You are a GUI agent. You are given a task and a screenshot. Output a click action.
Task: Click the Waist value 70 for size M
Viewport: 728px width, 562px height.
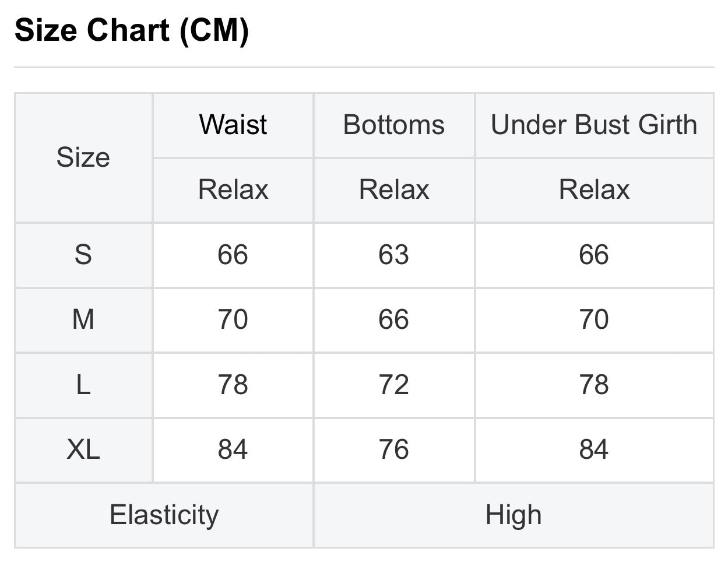(233, 319)
